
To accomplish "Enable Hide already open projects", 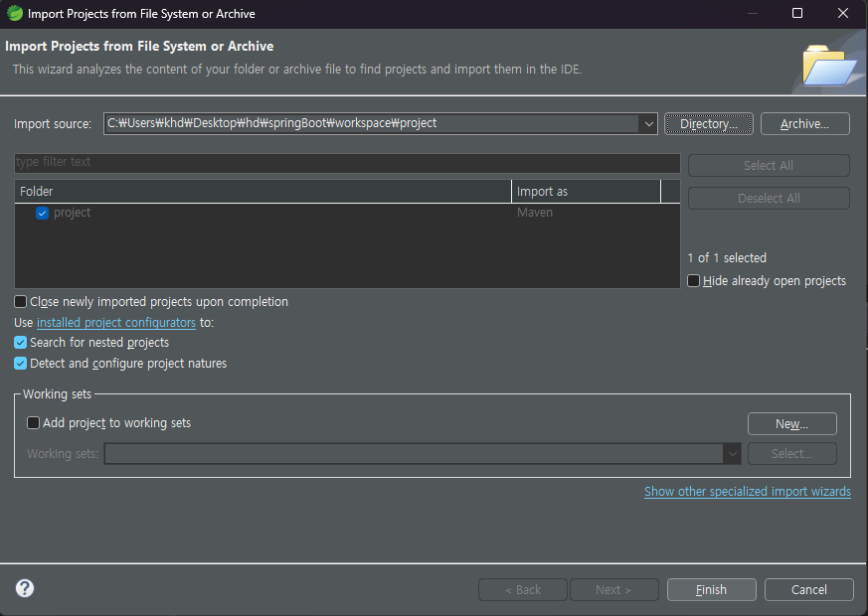I will click(693, 281).
